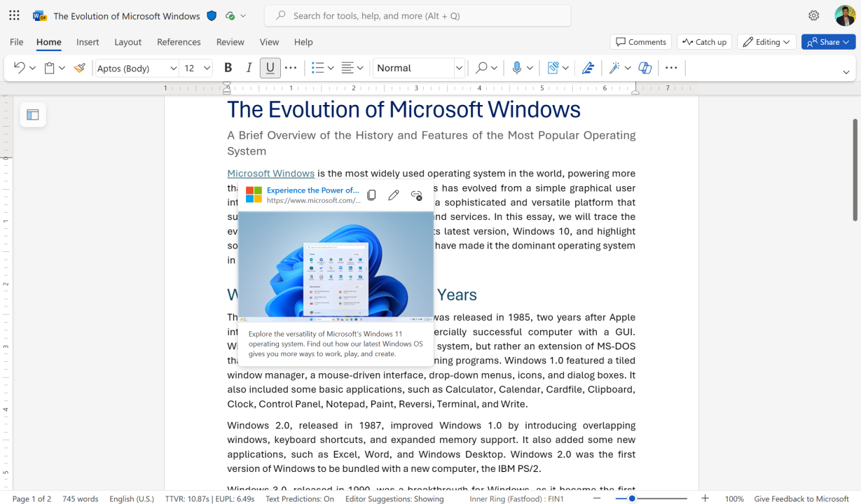Screen dimensions: 861x504
Task: Open the References ribbon tab
Action: [179, 42]
